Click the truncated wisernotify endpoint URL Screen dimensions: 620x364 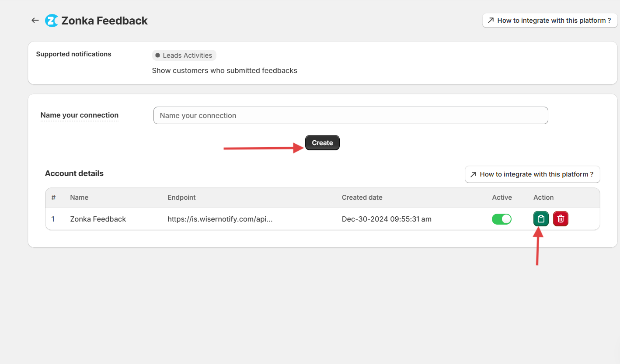pyautogui.click(x=220, y=219)
